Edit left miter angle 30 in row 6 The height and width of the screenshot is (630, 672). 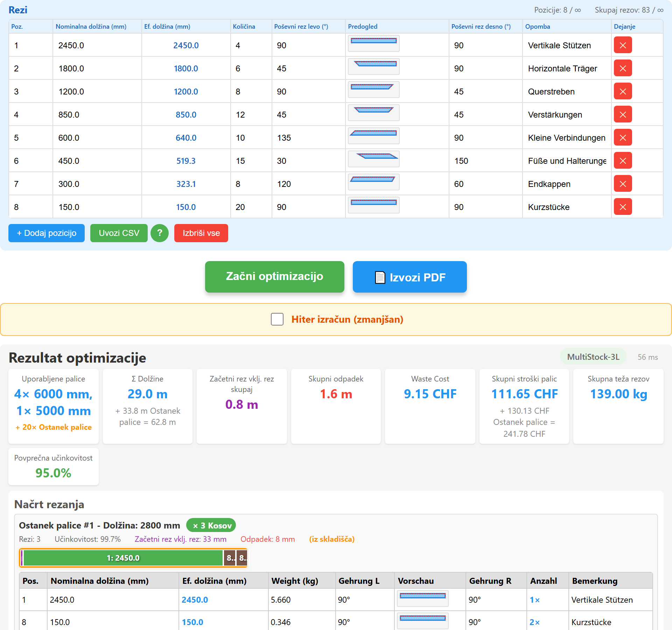(308, 161)
